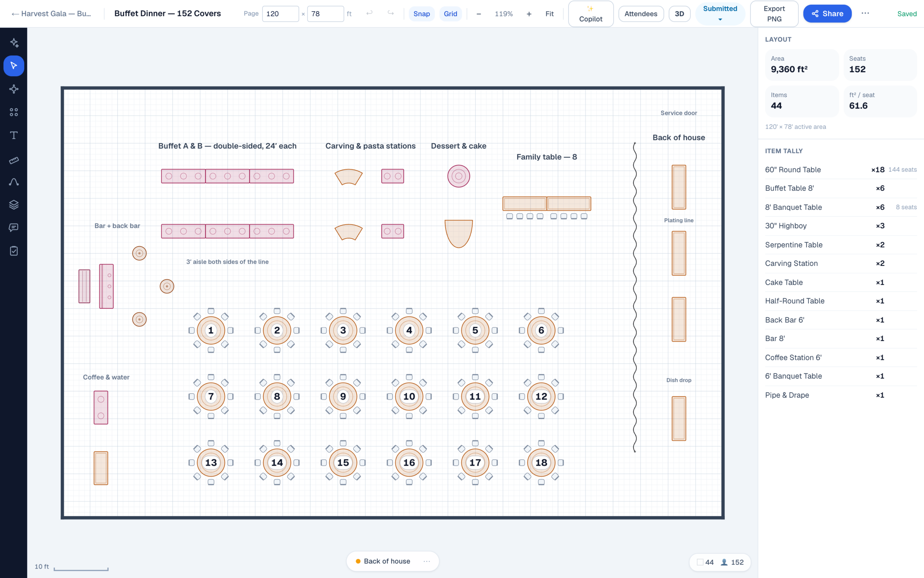This screenshot has height=578, width=924.
Task: Click the Serpentine Table tally row
Action: tap(840, 245)
